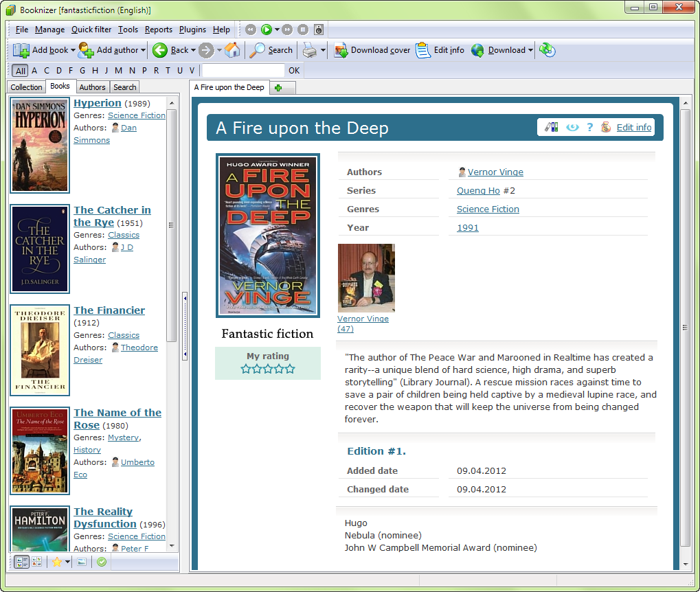Open the Hyperion book title link
Viewport: 700px width, 592px height.
pyautogui.click(x=98, y=103)
